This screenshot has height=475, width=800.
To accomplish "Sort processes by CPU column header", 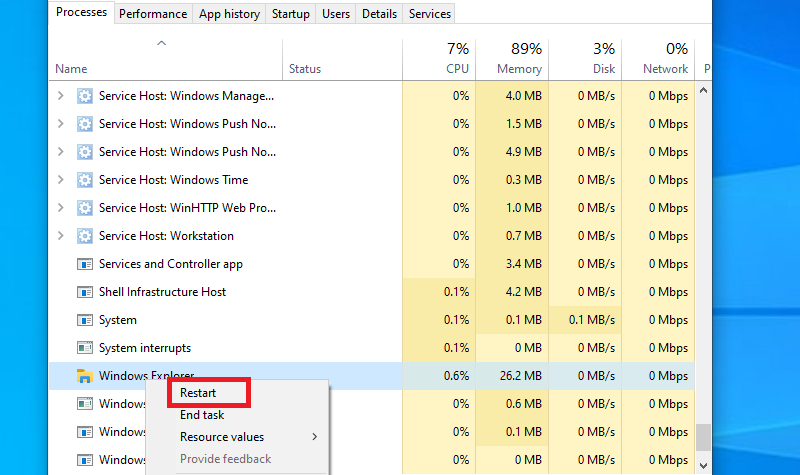I will [439, 59].
